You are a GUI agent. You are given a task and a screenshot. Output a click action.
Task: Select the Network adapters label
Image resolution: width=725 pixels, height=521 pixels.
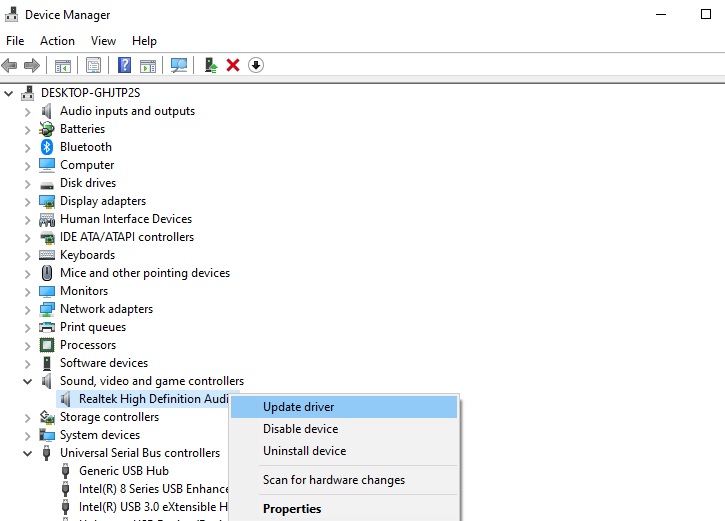click(x=106, y=309)
